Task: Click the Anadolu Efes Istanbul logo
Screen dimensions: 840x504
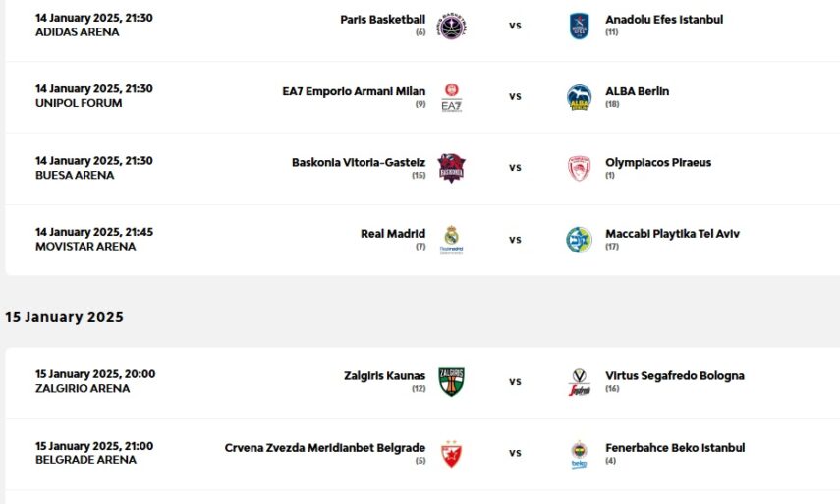Action: pyautogui.click(x=579, y=26)
